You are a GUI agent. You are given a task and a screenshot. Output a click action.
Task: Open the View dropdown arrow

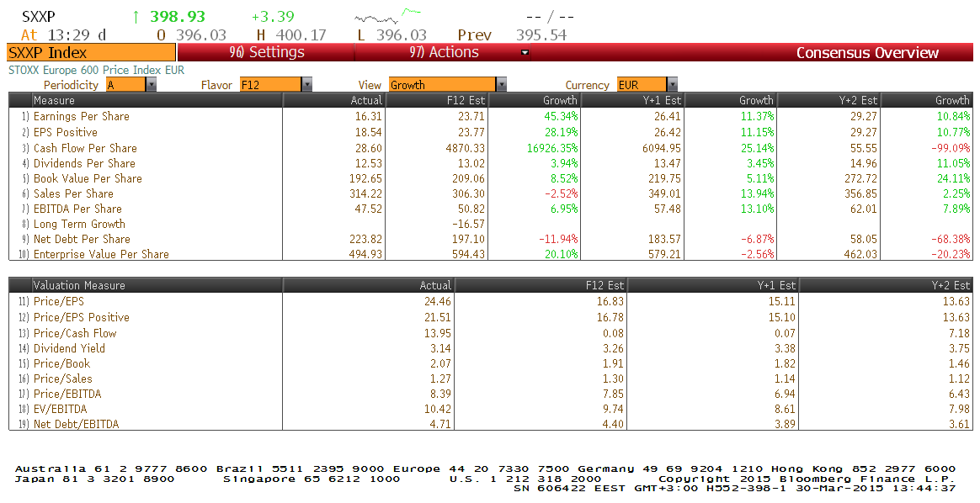tap(501, 85)
